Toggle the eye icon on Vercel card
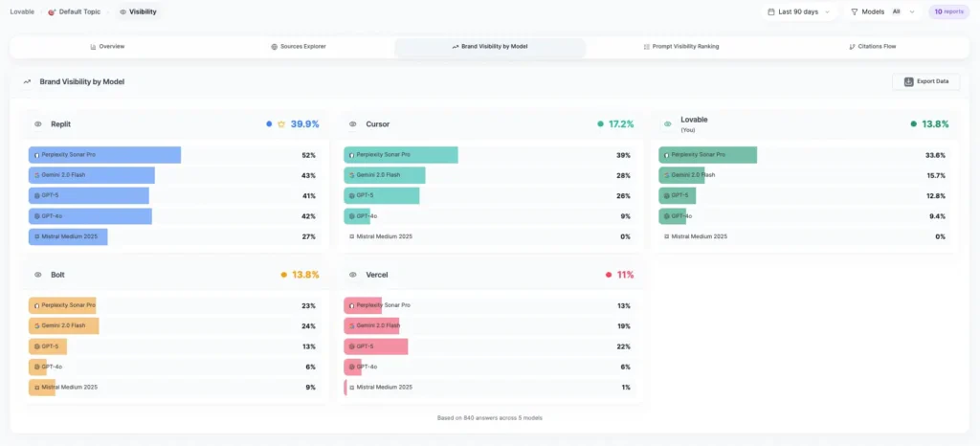The image size is (980, 446). click(x=353, y=275)
